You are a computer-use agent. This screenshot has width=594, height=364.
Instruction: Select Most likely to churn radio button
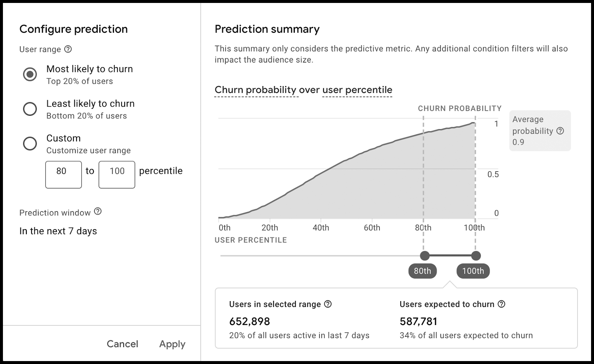(x=30, y=74)
